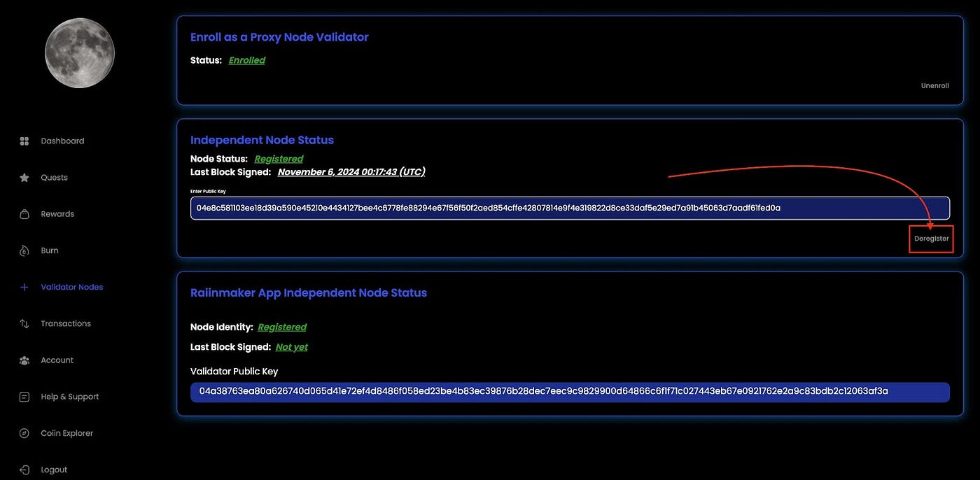Click the 'Enter Public Key' small label

pos(208,191)
